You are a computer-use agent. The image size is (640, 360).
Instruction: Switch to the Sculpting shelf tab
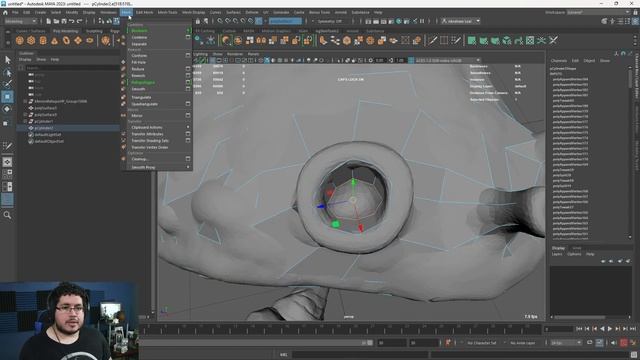click(x=94, y=31)
